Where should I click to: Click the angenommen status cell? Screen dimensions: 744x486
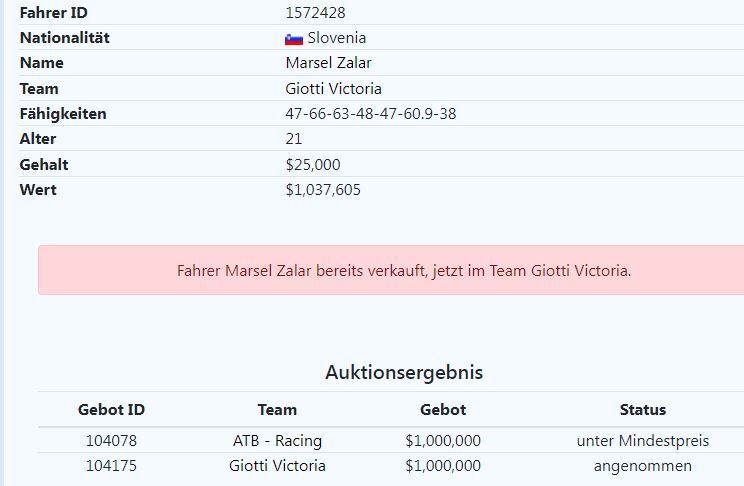(x=642, y=466)
